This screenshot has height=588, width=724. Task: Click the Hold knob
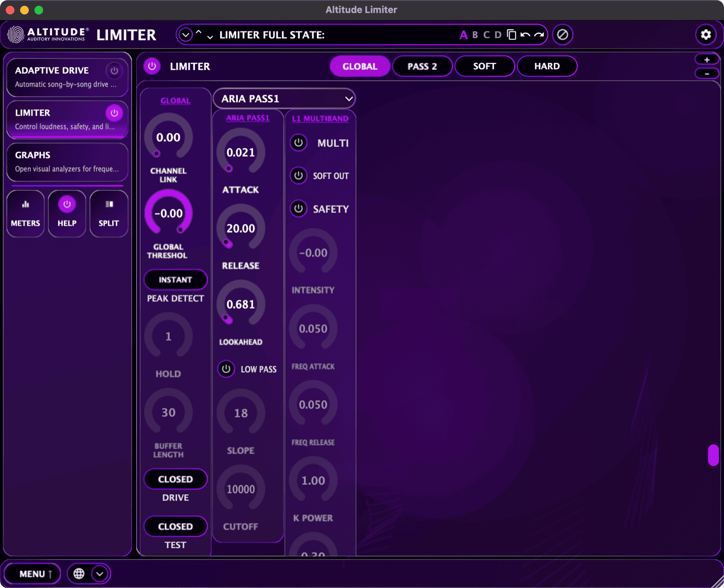168,336
